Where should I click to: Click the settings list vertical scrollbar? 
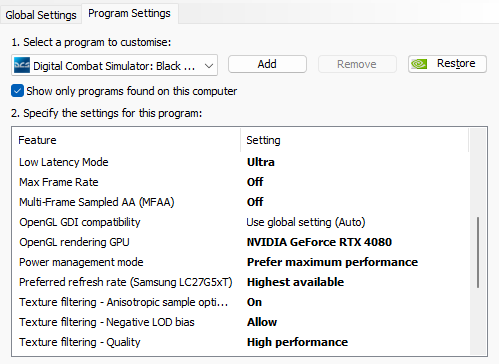(478, 252)
